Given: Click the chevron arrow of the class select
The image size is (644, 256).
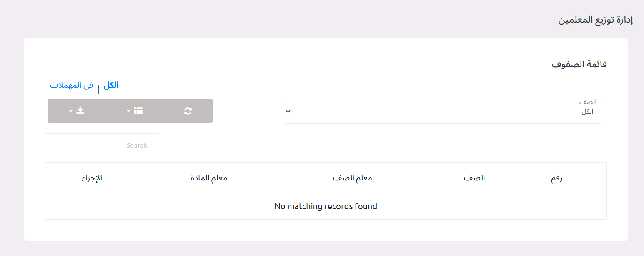Looking at the screenshot, I should (x=288, y=112).
